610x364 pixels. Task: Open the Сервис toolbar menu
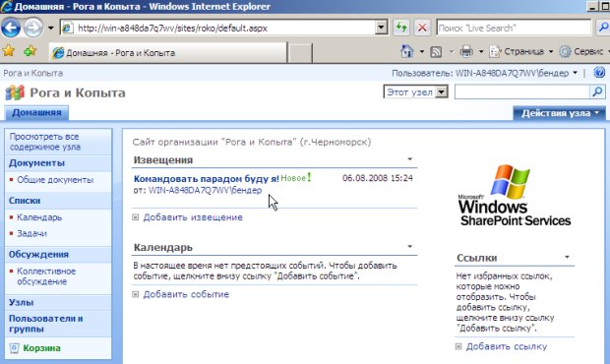[x=583, y=51]
